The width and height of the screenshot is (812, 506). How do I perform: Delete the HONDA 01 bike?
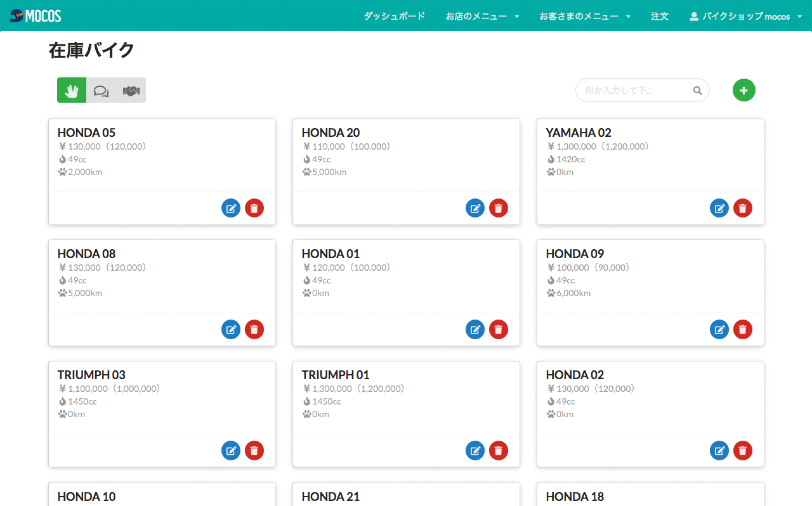pyautogui.click(x=499, y=329)
